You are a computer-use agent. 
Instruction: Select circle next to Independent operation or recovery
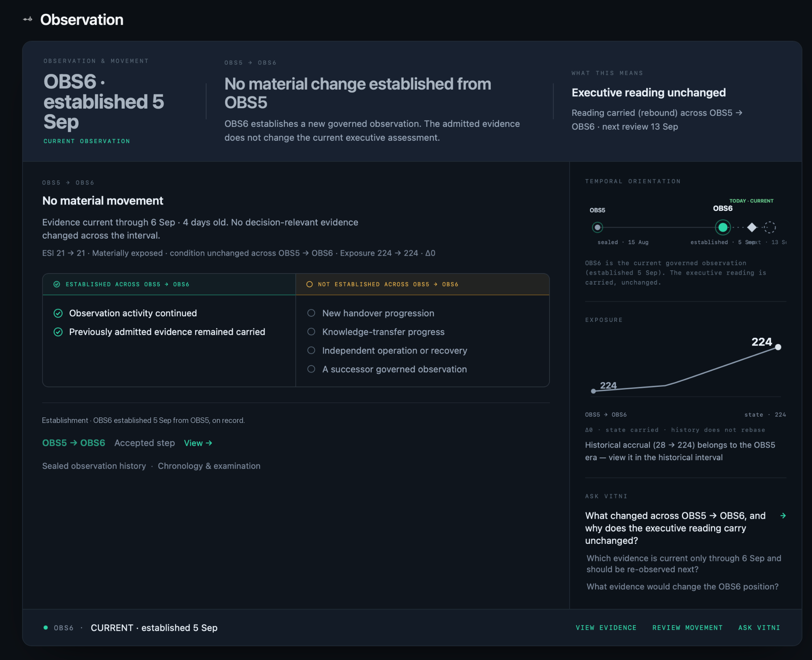point(311,350)
